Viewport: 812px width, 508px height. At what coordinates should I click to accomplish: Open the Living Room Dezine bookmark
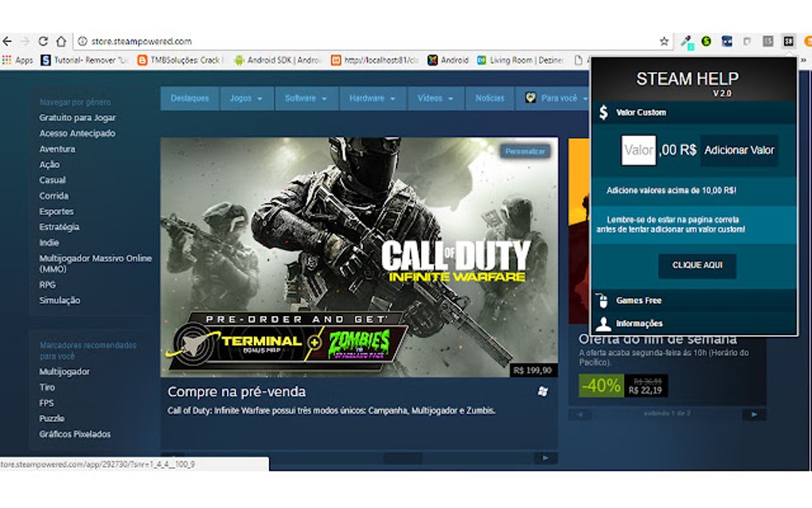point(520,60)
